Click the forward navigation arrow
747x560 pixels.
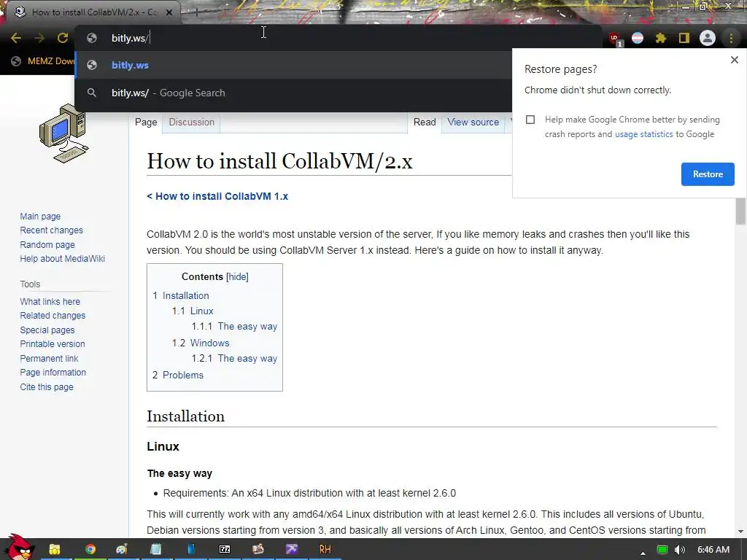click(39, 38)
